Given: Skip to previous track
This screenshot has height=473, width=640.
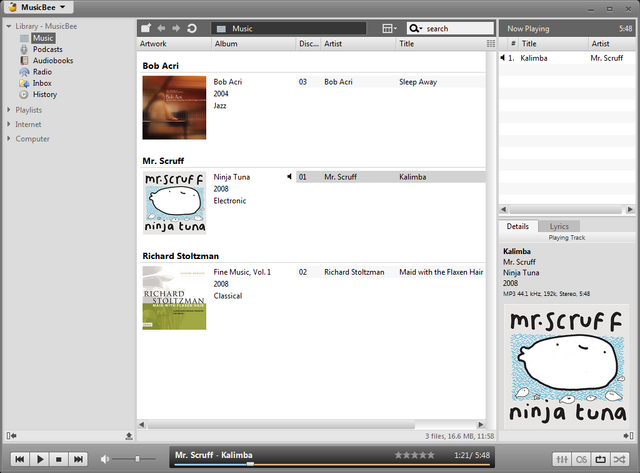Looking at the screenshot, I should [x=20, y=460].
